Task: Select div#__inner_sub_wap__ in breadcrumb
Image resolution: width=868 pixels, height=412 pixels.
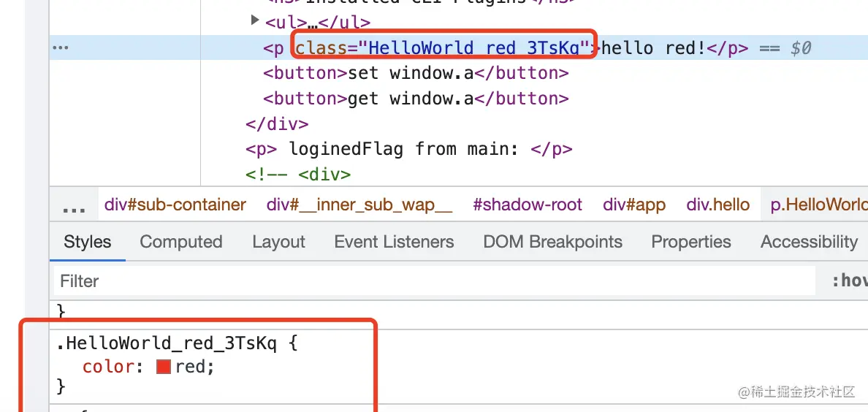Action: [x=359, y=205]
